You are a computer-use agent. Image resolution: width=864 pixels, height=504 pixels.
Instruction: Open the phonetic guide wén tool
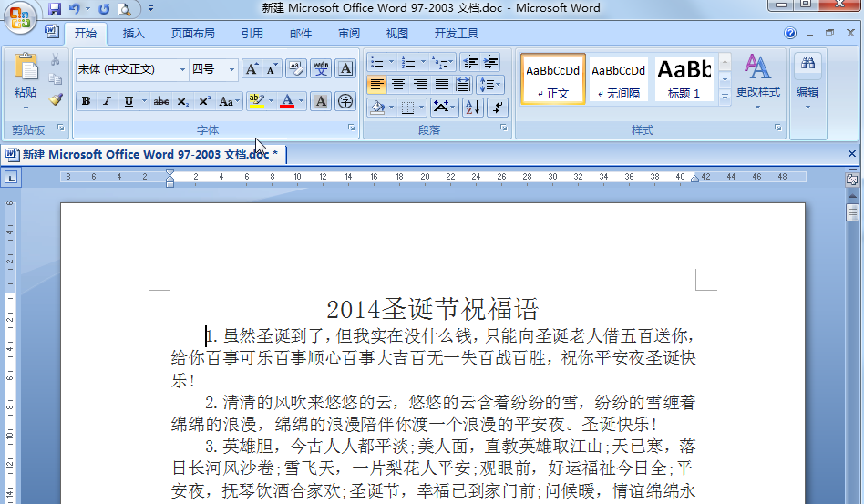point(321,69)
